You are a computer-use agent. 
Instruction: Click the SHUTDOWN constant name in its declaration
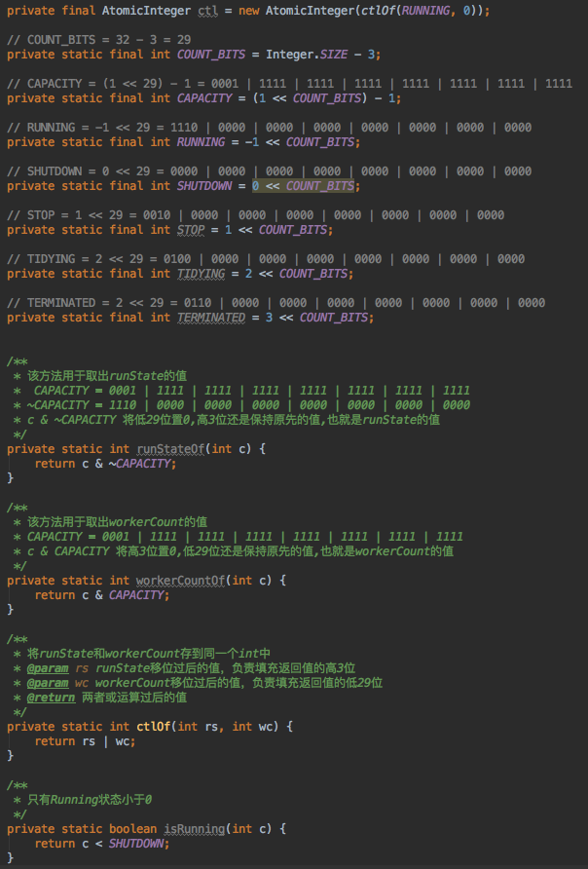[204, 186]
